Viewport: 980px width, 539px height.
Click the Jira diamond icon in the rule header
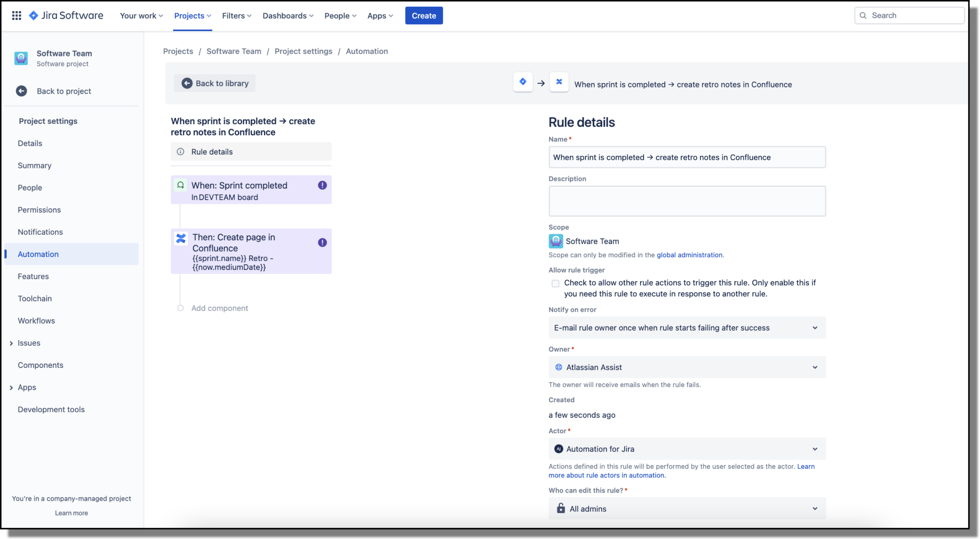pyautogui.click(x=523, y=82)
